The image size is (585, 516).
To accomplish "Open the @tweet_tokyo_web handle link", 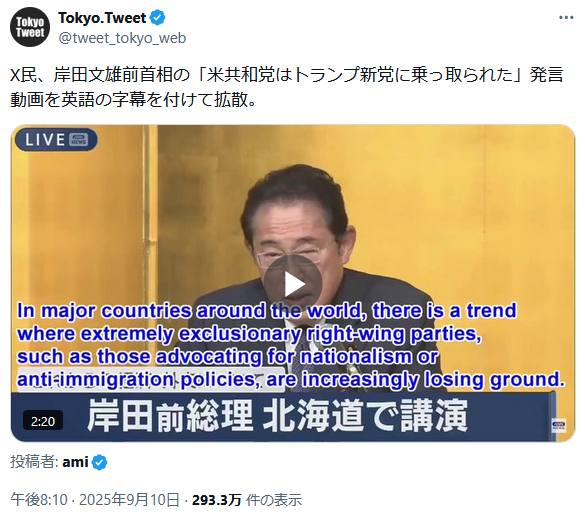I will [x=122, y=38].
